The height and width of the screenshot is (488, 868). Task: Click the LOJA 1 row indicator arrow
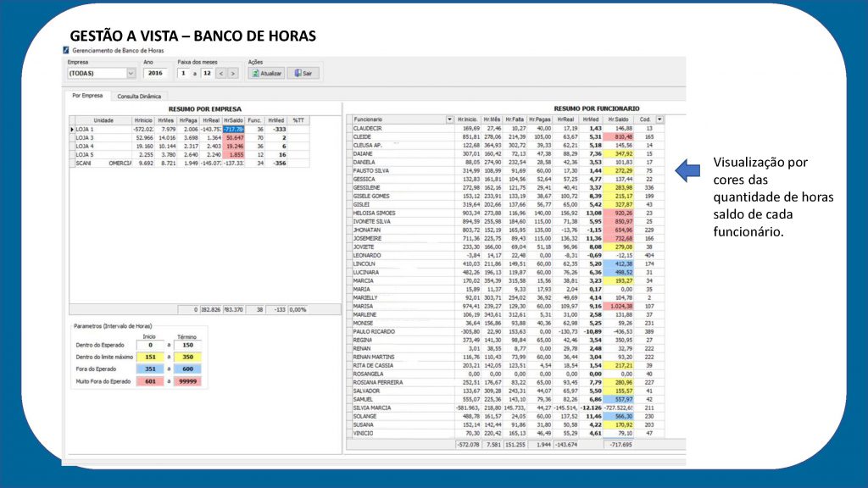72,130
